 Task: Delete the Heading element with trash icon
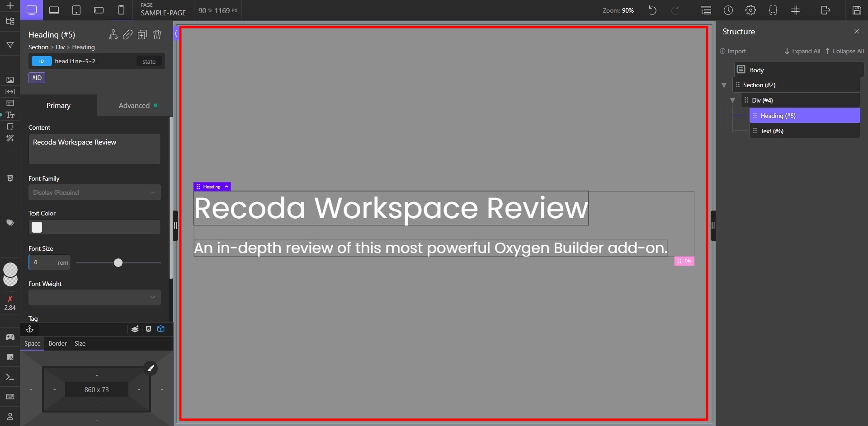(x=157, y=35)
